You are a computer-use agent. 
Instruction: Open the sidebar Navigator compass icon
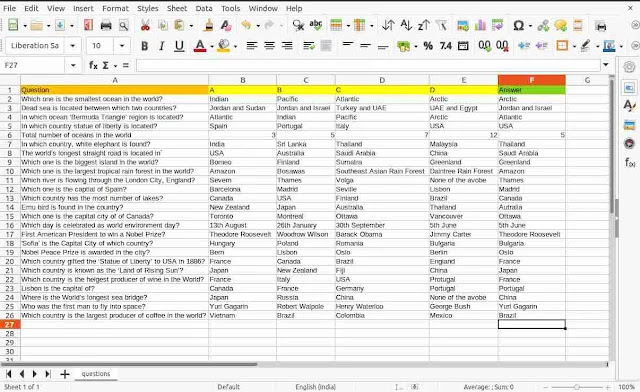pyautogui.click(x=629, y=143)
